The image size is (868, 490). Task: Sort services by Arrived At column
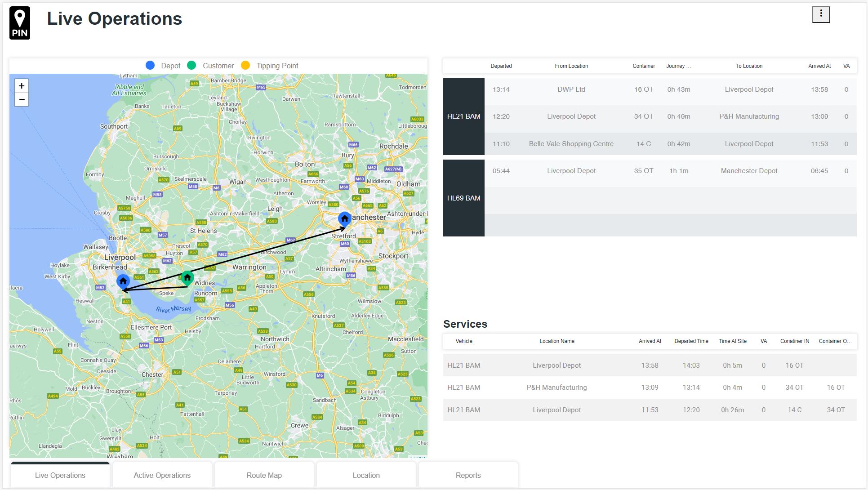click(x=650, y=341)
